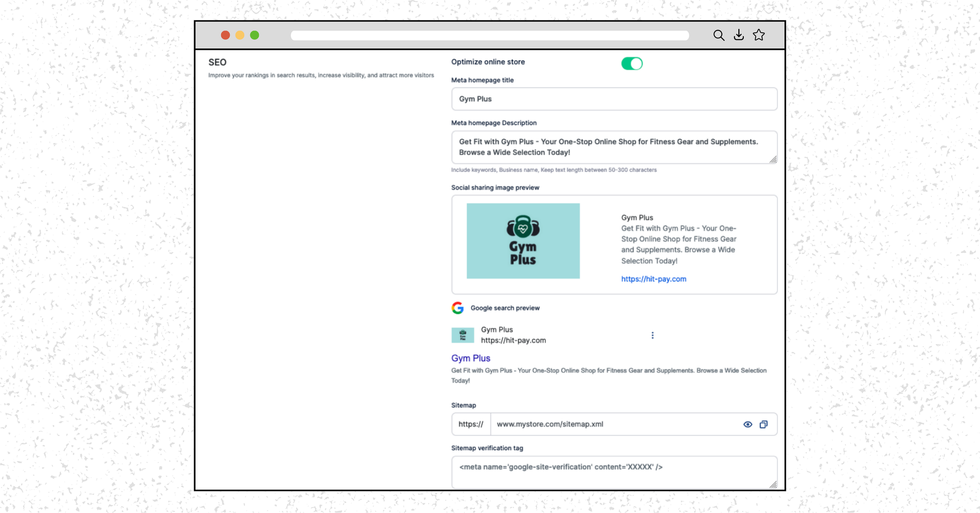Click the green maximize window dot
Screen dimensions: 980x513
pos(254,35)
